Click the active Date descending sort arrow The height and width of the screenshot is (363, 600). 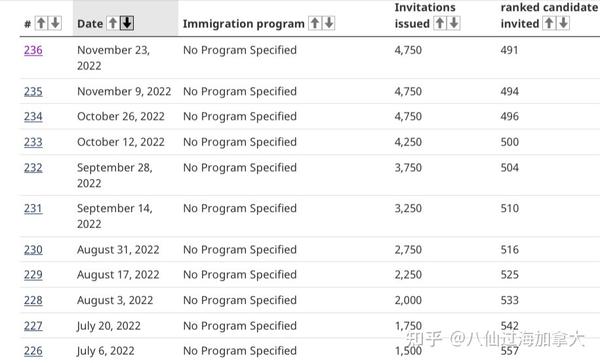(x=127, y=23)
